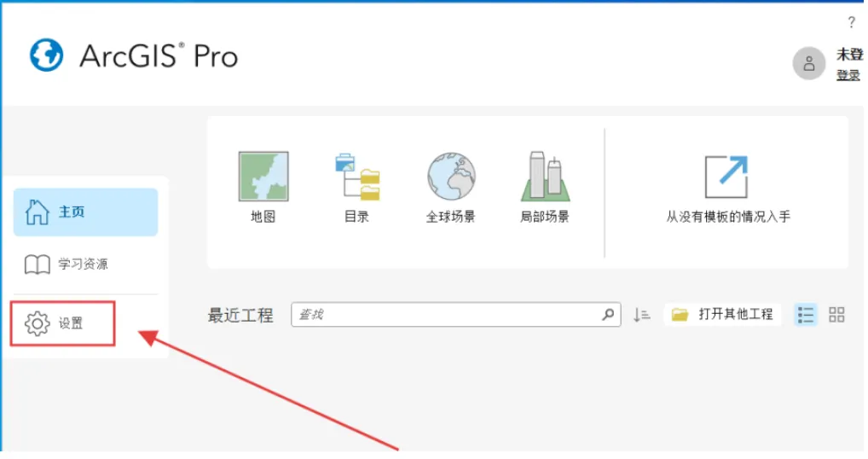
Task: Open help with the question mark icon
Action: pos(852,23)
